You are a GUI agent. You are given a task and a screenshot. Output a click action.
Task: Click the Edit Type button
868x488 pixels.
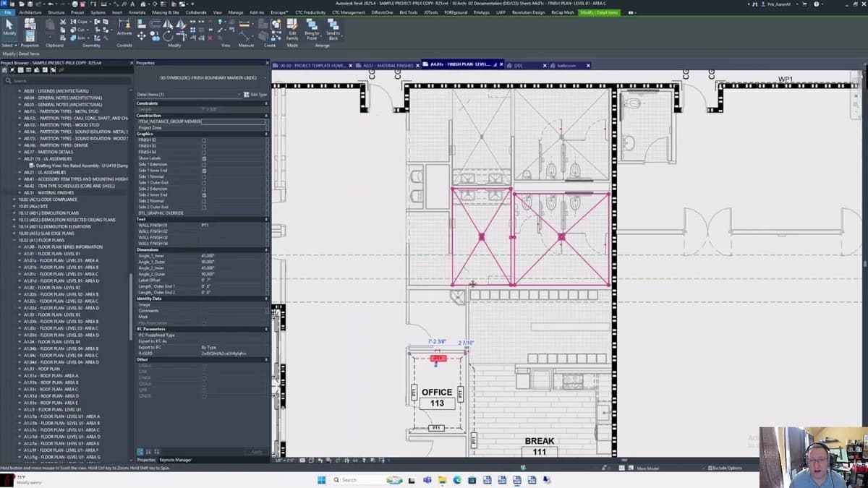point(255,95)
